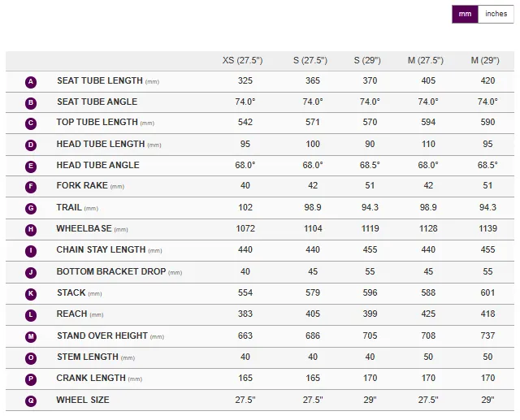The width and height of the screenshot is (520, 420).
Task: Click stand over height value 705
Action: pos(370,336)
